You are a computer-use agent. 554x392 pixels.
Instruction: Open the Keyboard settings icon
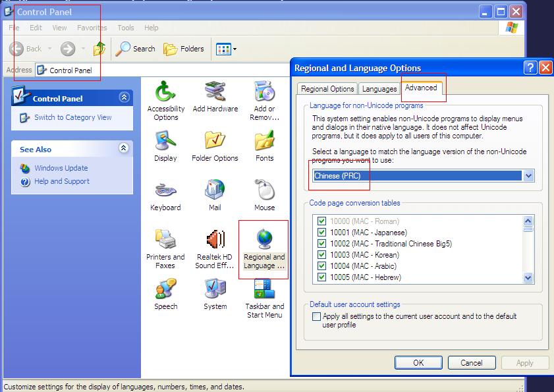click(x=165, y=190)
